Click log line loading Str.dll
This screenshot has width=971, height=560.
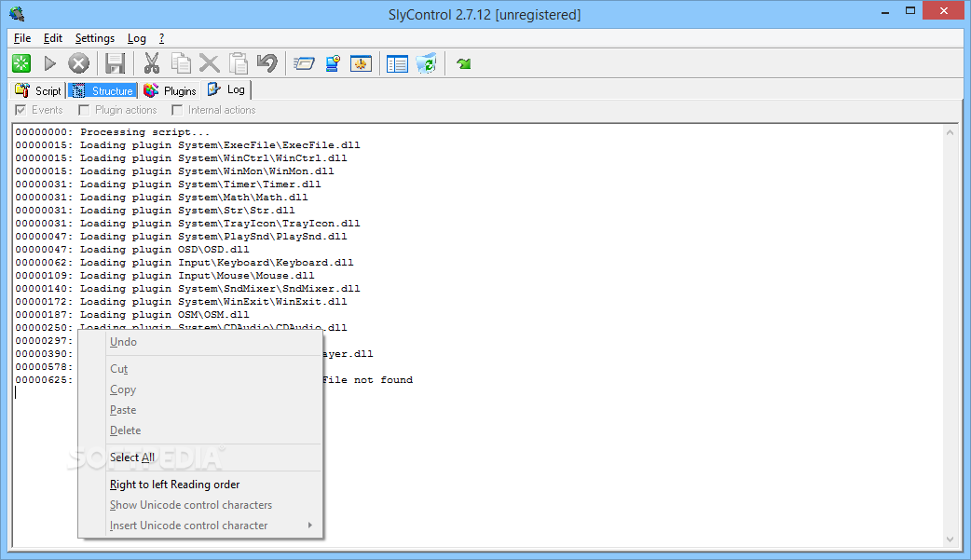pos(155,210)
